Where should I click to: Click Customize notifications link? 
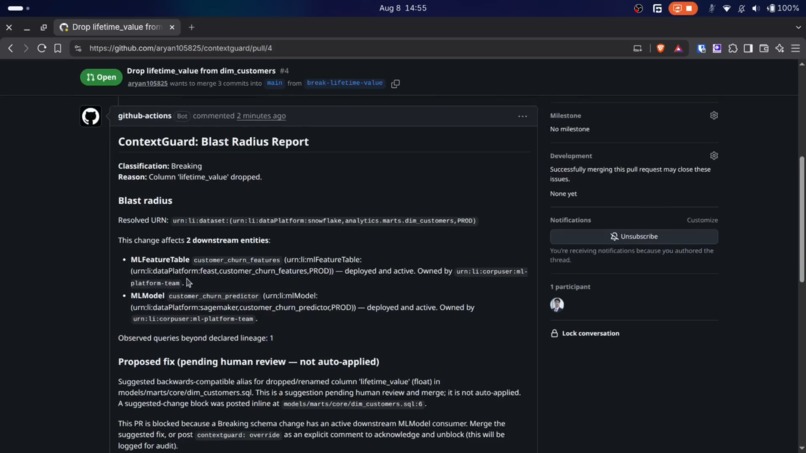pos(702,220)
